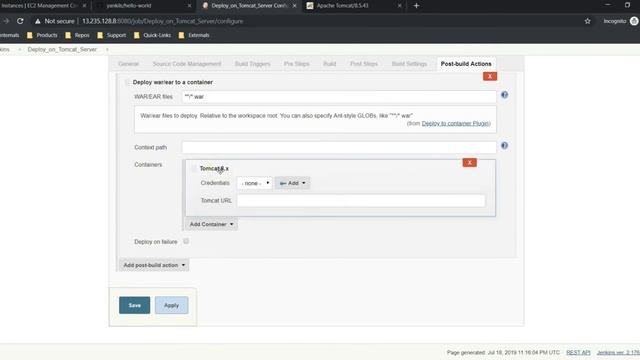The image size is (640, 360).
Task: Open the Repos bookmark folder
Action: [x=77, y=35]
